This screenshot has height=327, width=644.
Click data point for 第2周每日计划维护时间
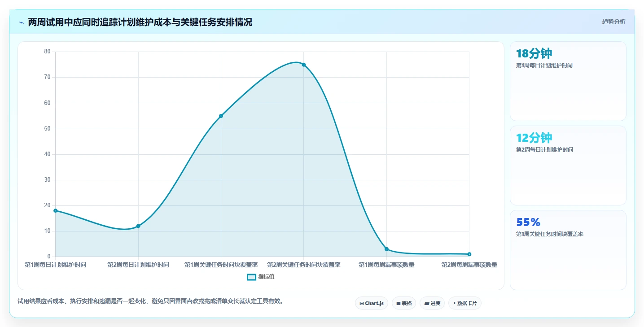pos(138,226)
